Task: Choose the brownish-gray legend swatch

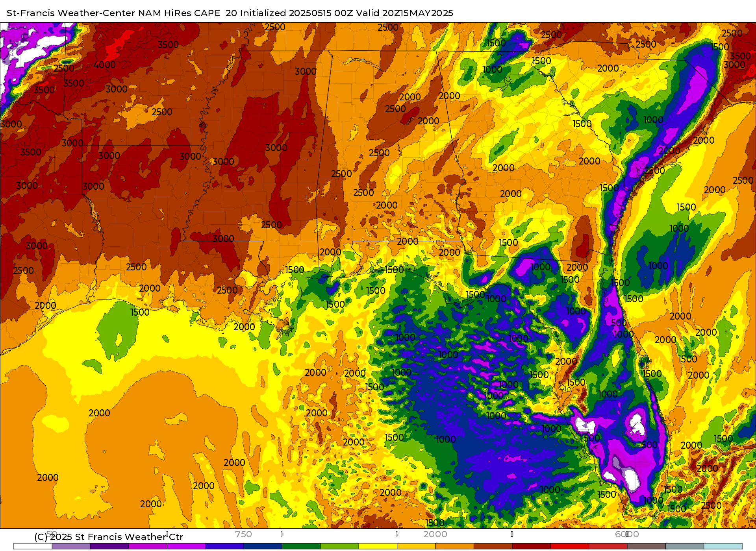Action: pos(646,546)
